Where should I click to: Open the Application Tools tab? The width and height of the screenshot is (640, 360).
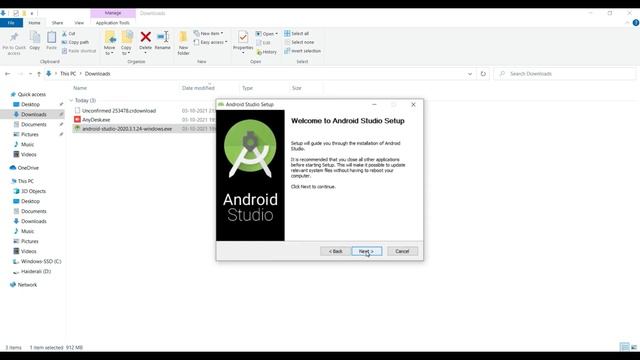113,23
